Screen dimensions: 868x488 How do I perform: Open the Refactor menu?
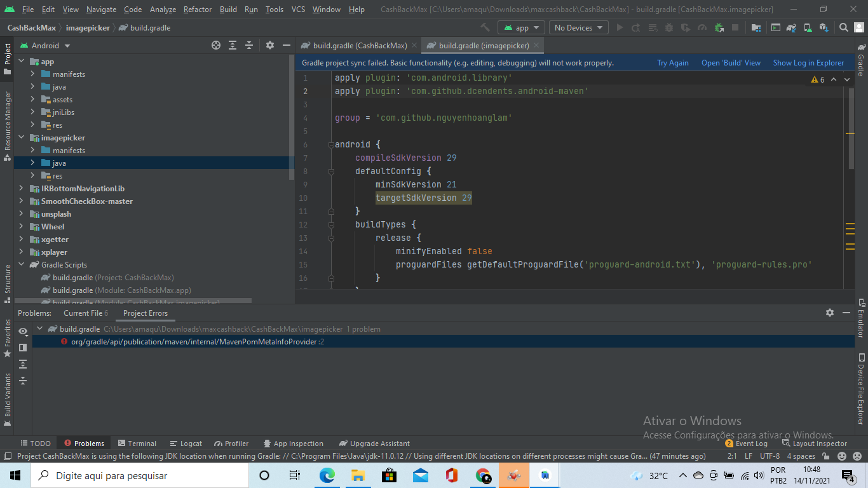198,10
